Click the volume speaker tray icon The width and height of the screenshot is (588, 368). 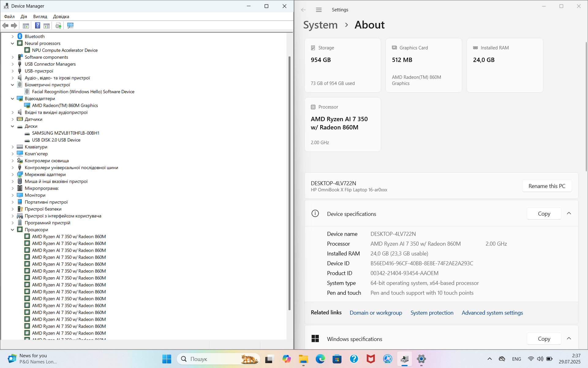coord(540,359)
